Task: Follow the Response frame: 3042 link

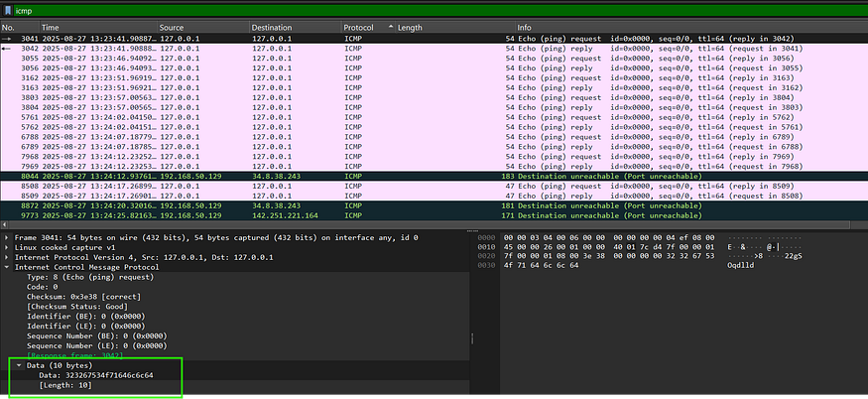Action: coord(75,355)
